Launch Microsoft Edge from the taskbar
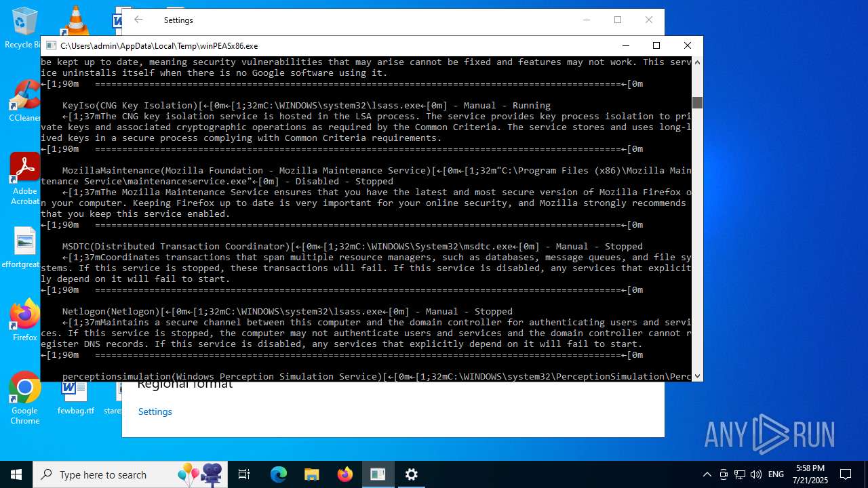 click(x=279, y=474)
